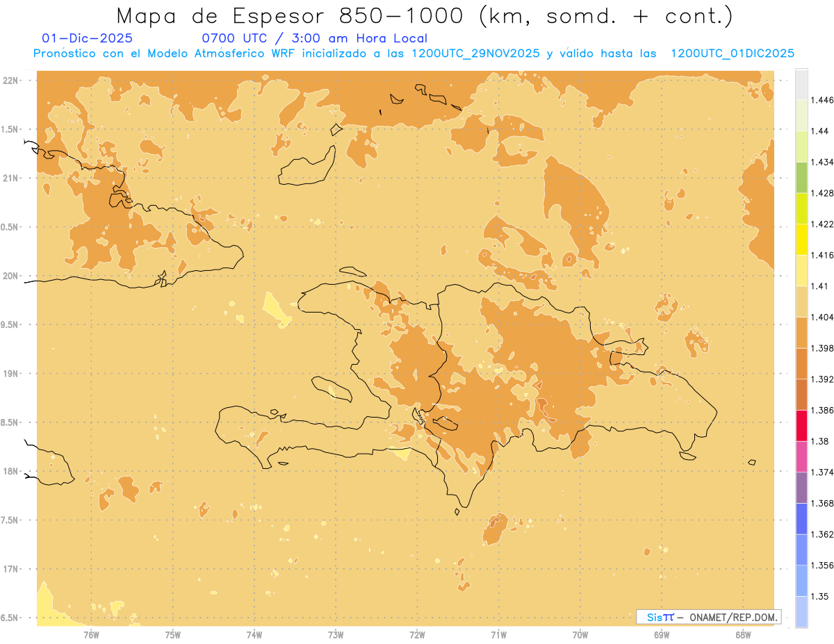
Task: Click the '1.35' colorbar value
Action: pyautogui.click(x=821, y=597)
